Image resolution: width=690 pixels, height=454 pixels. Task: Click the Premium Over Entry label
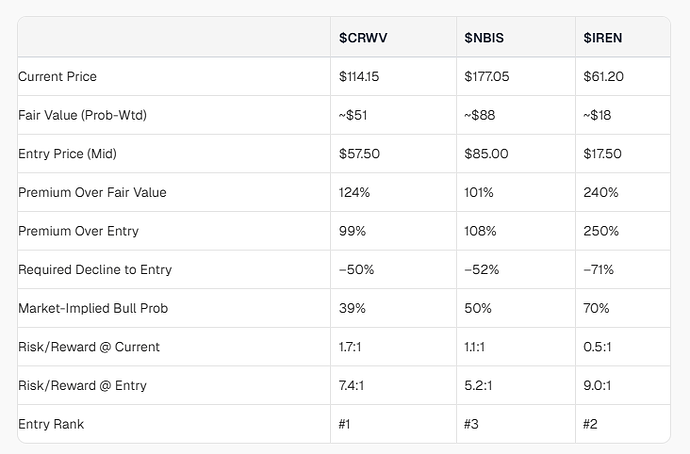click(78, 231)
